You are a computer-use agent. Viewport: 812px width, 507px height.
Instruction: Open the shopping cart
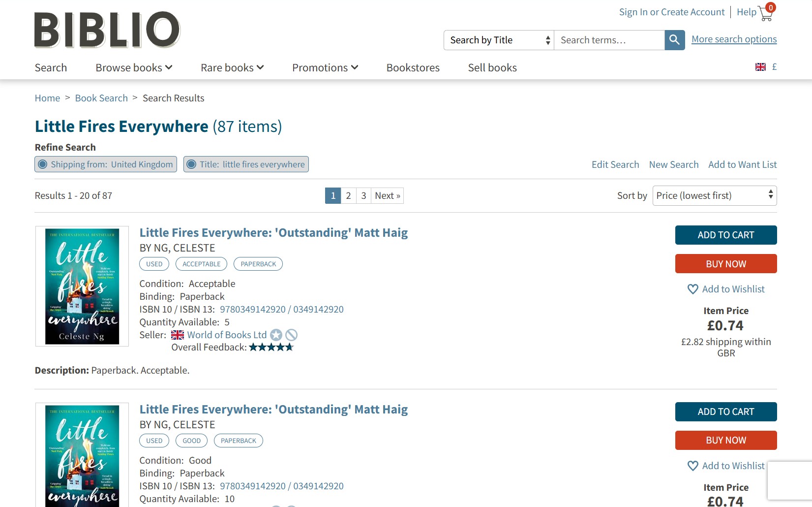(x=766, y=13)
